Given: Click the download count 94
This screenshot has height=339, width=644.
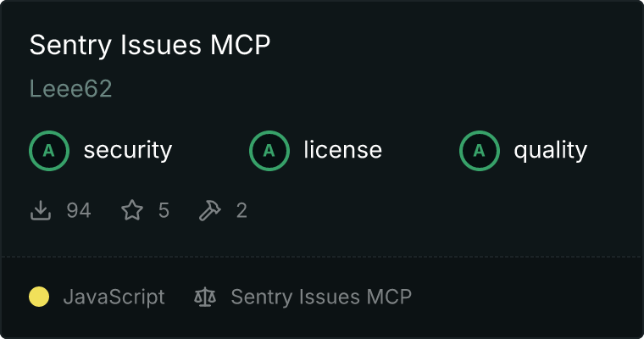Looking at the screenshot, I should coord(79,210).
